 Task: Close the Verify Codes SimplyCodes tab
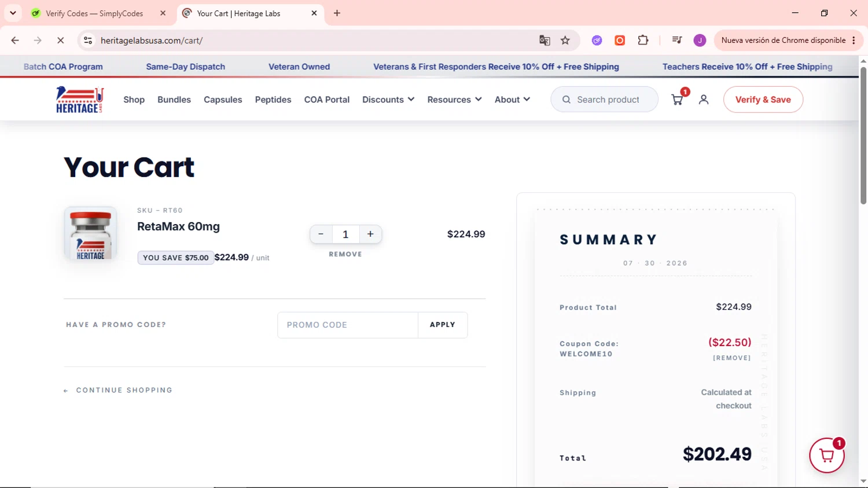(163, 13)
